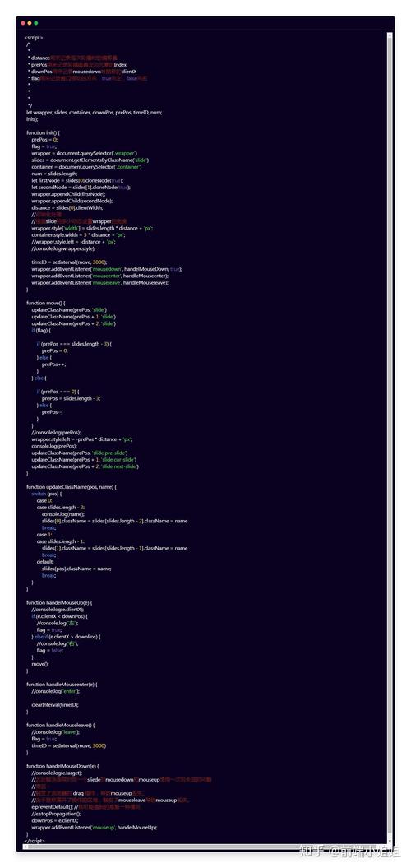Click the 'function move() {' declaration
Screen dimensions: 411x868
click(x=46, y=303)
